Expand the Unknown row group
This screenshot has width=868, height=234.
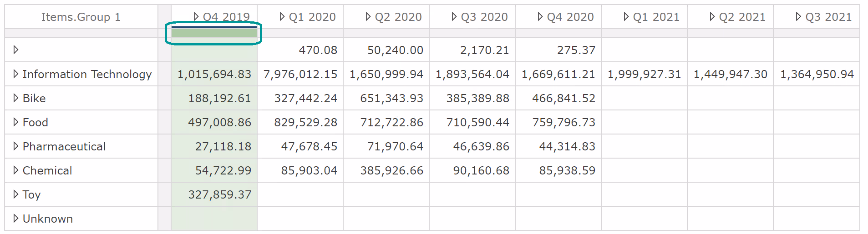coord(16,219)
